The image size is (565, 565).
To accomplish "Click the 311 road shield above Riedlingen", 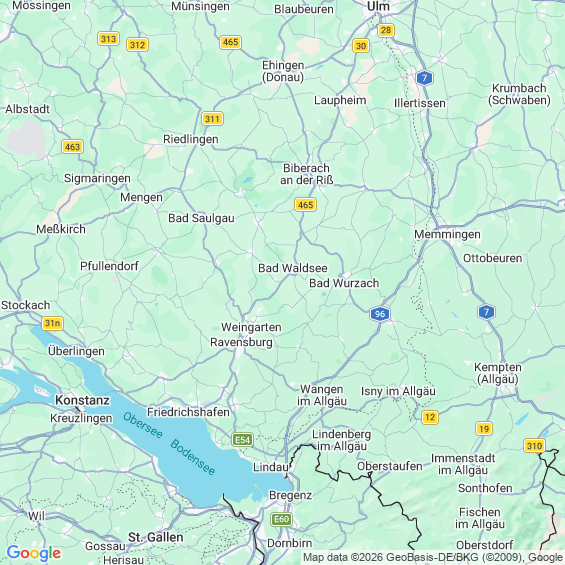I will (212, 119).
